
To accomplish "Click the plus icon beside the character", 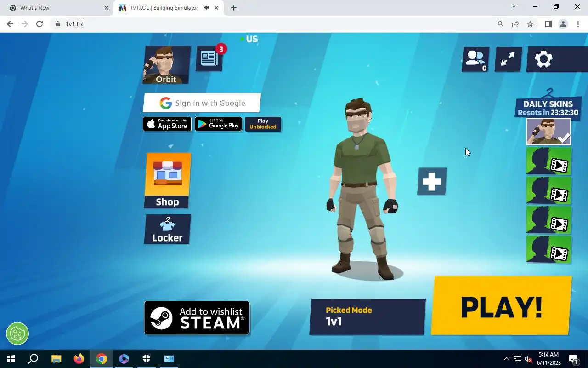I will tap(432, 182).
